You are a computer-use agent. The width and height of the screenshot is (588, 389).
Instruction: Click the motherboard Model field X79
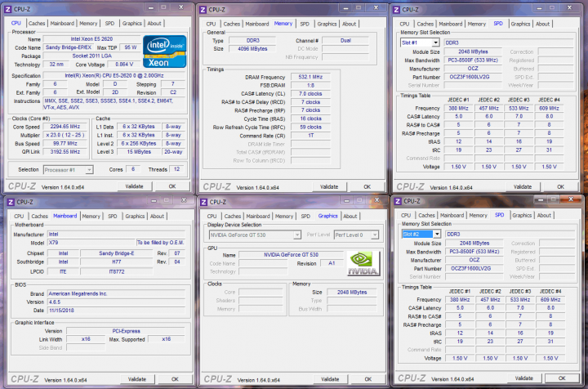[x=91, y=243]
